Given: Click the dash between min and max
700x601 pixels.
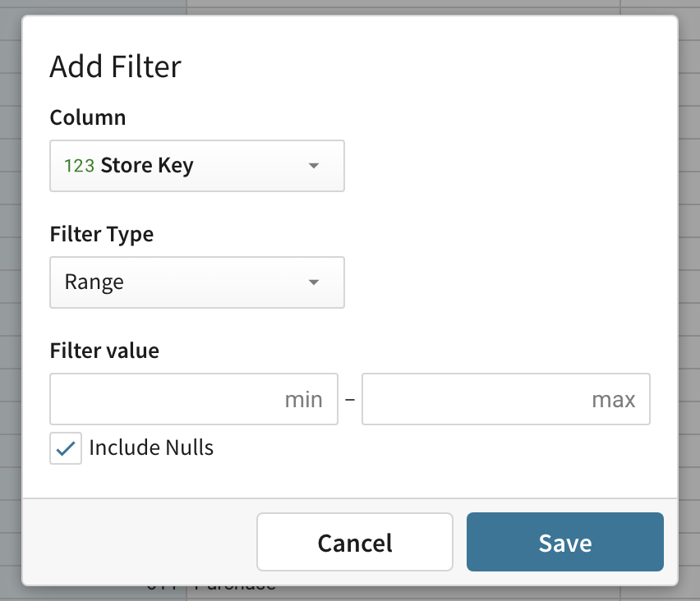Looking at the screenshot, I should click(x=350, y=399).
